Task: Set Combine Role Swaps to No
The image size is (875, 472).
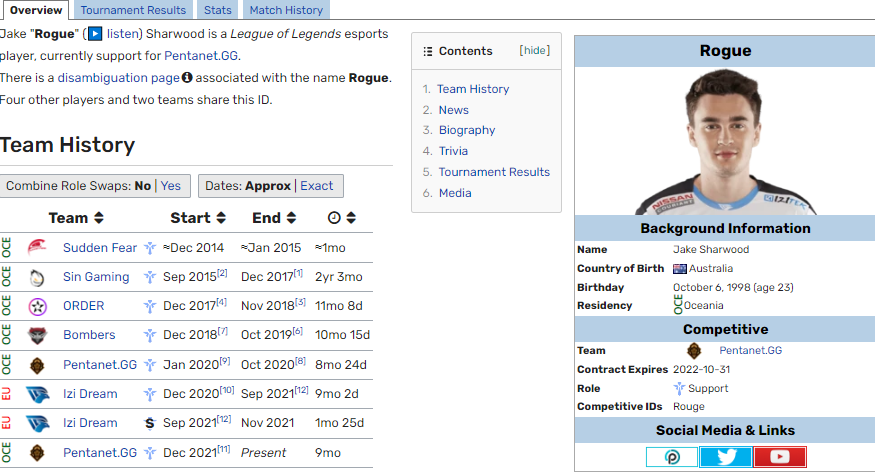Action: point(143,186)
